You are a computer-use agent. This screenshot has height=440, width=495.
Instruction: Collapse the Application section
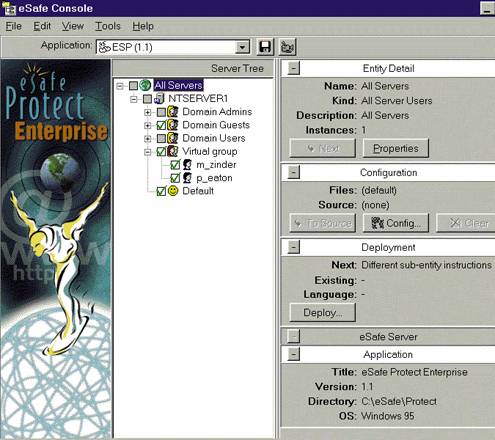coord(294,354)
